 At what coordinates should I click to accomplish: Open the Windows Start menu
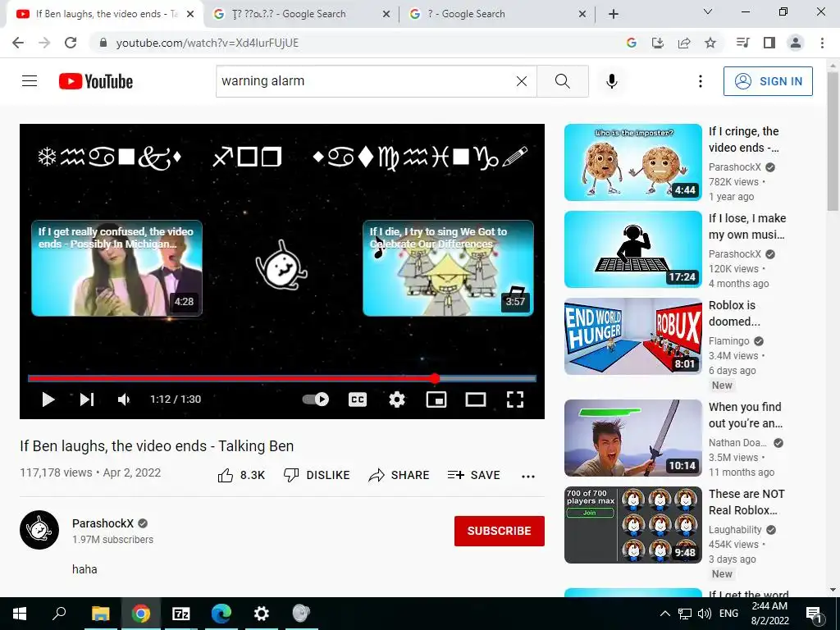20,614
